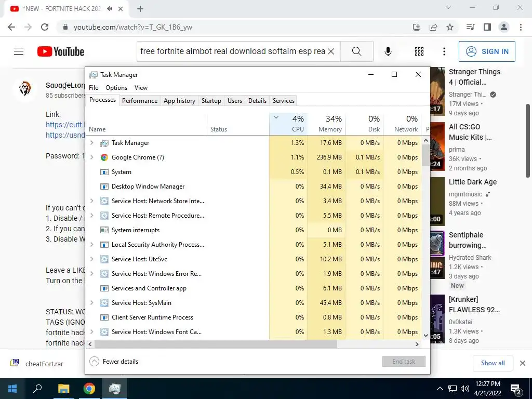Image resolution: width=532 pixels, height=399 pixels.
Task: Open a new Chrome tab
Action: [x=140, y=9]
